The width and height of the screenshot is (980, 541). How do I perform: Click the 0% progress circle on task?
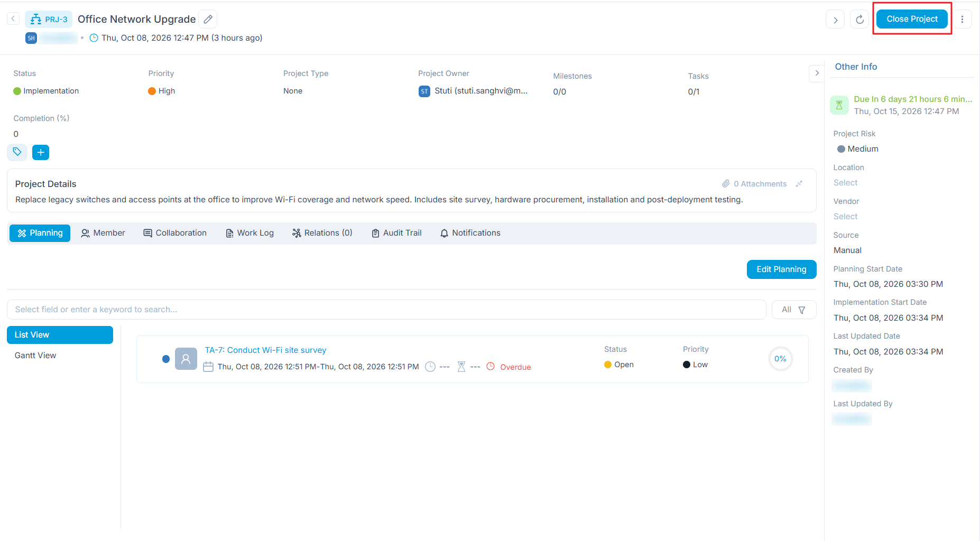click(780, 359)
